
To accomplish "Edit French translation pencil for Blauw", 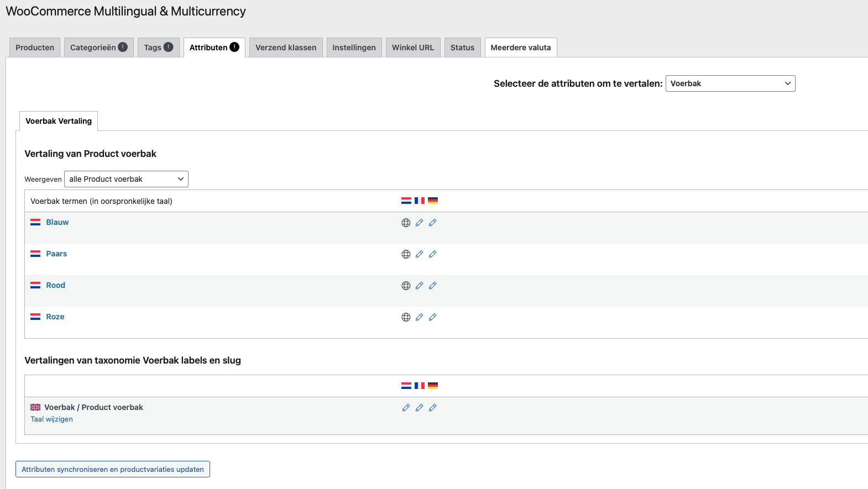I will pyautogui.click(x=420, y=223).
